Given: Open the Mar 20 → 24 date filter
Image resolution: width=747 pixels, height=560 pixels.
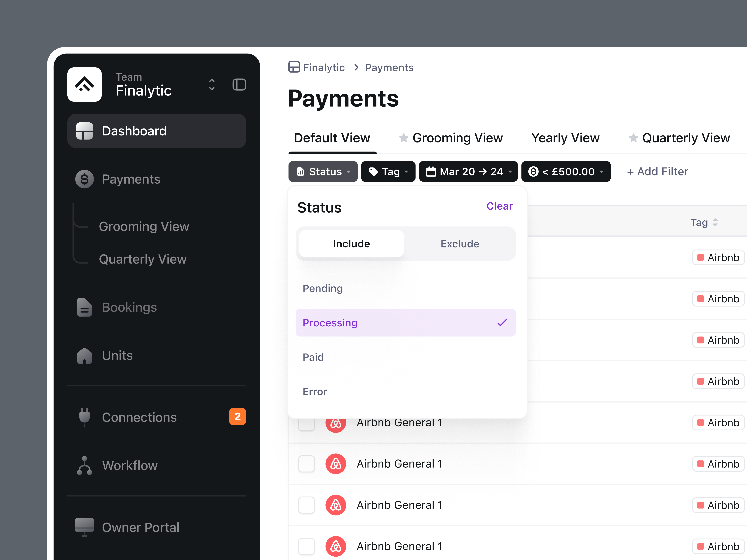Looking at the screenshot, I should tap(468, 171).
